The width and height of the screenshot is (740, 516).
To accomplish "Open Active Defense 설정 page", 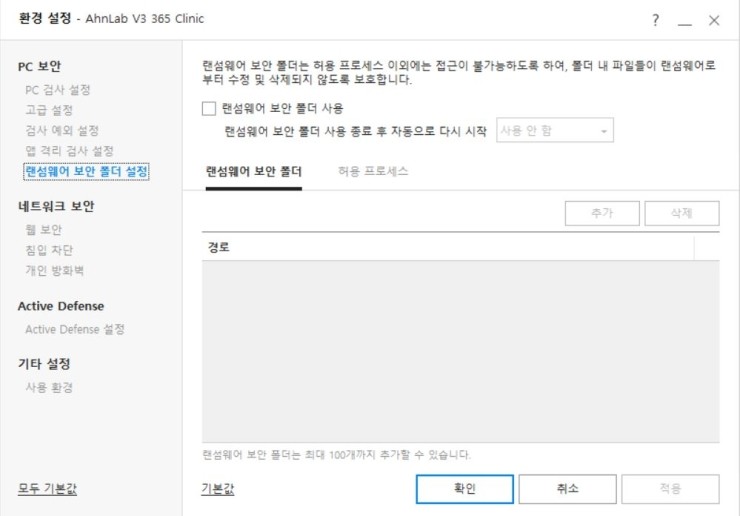I will (75, 329).
